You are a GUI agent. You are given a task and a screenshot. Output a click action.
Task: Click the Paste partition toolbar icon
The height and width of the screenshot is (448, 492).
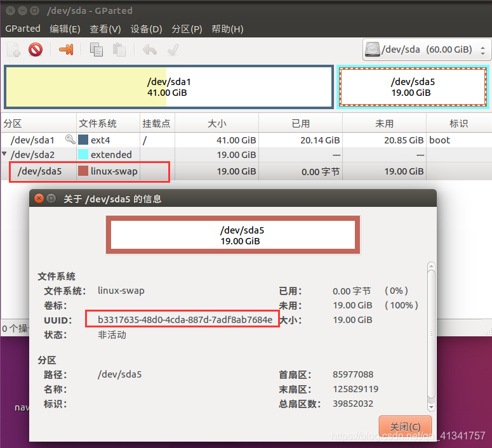click(x=119, y=49)
